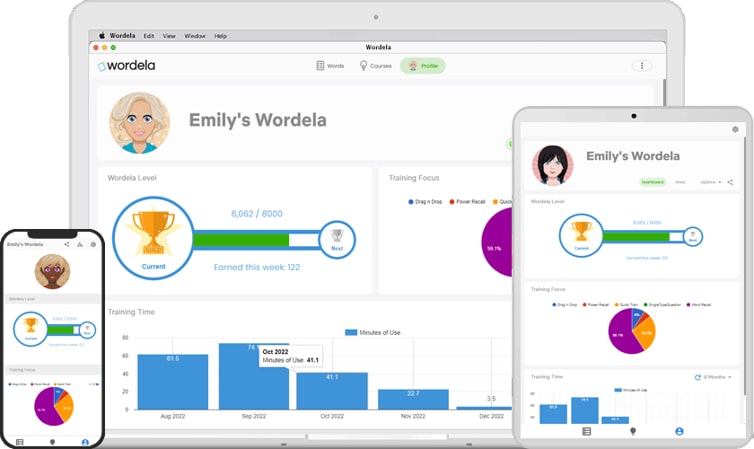Select the Dashboard tab on the tablet
The height and width of the screenshot is (449, 754).
pyautogui.click(x=653, y=182)
